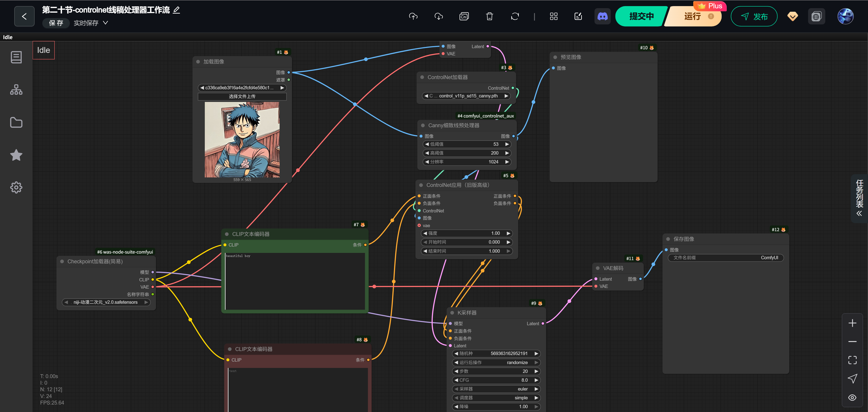This screenshot has width=868, height=412.
Task: Click the trash delete icon in toolbar
Action: click(489, 16)
